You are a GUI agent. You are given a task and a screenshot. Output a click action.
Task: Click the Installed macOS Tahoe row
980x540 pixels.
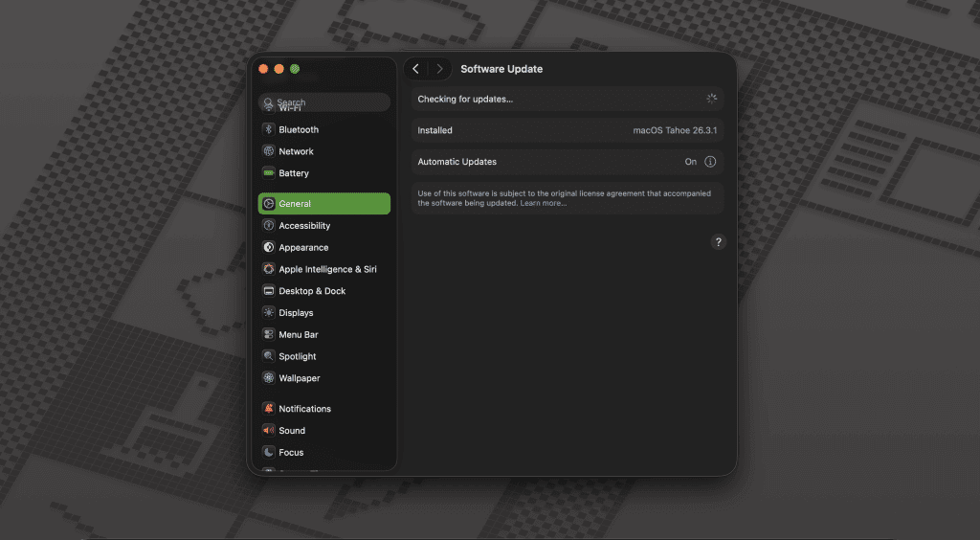coord(567,130)
